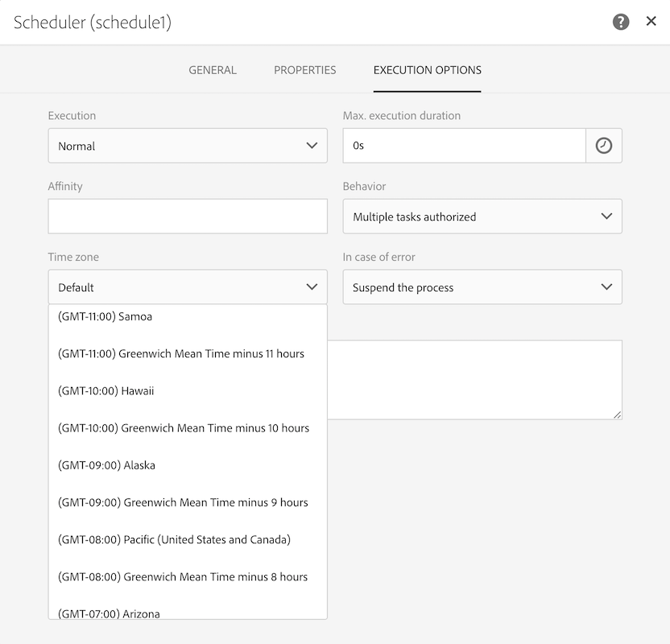
Task: Select Greenwich Mean Time minus 10 hours
Action: (x=184, y=427)
